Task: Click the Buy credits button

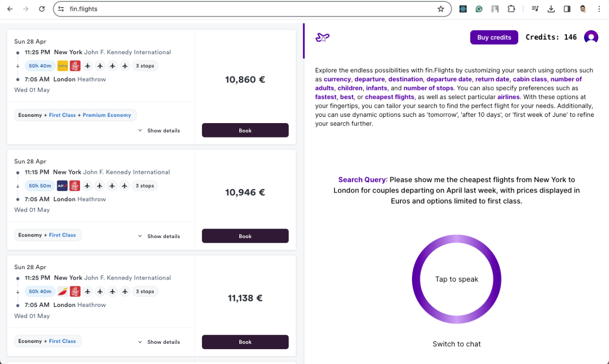Action: coord(494,37)
